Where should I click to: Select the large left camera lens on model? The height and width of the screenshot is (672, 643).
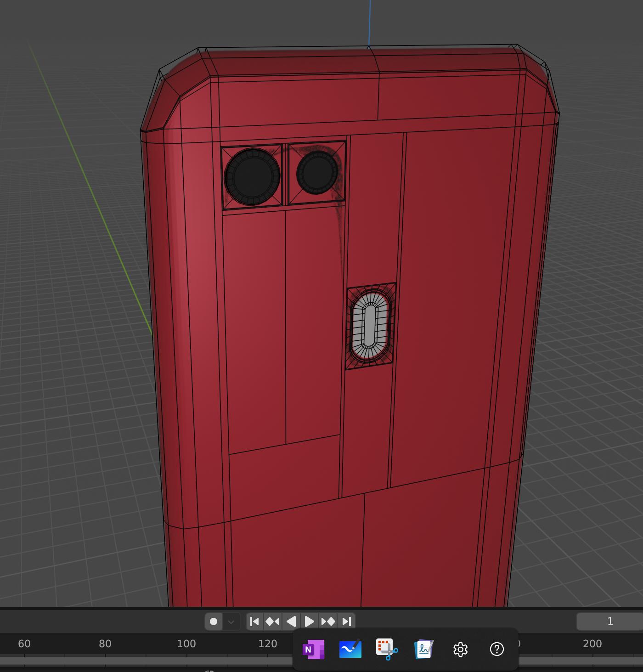coord(252,176)
